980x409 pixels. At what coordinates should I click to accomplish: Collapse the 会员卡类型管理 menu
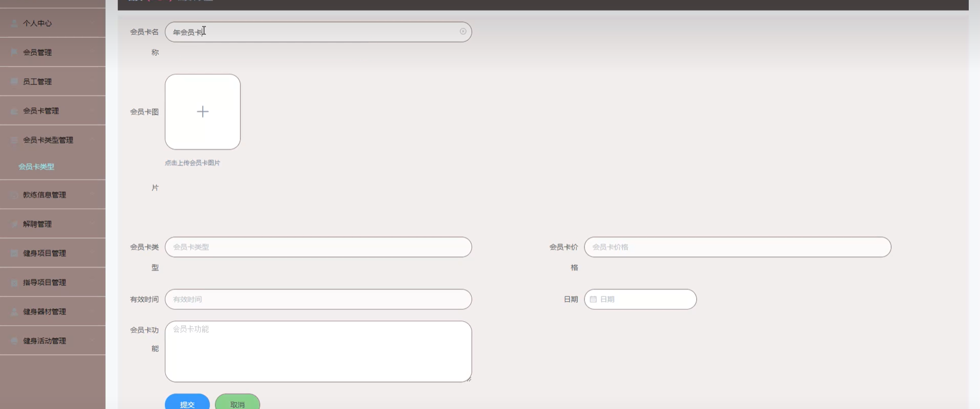coord(53,139)
